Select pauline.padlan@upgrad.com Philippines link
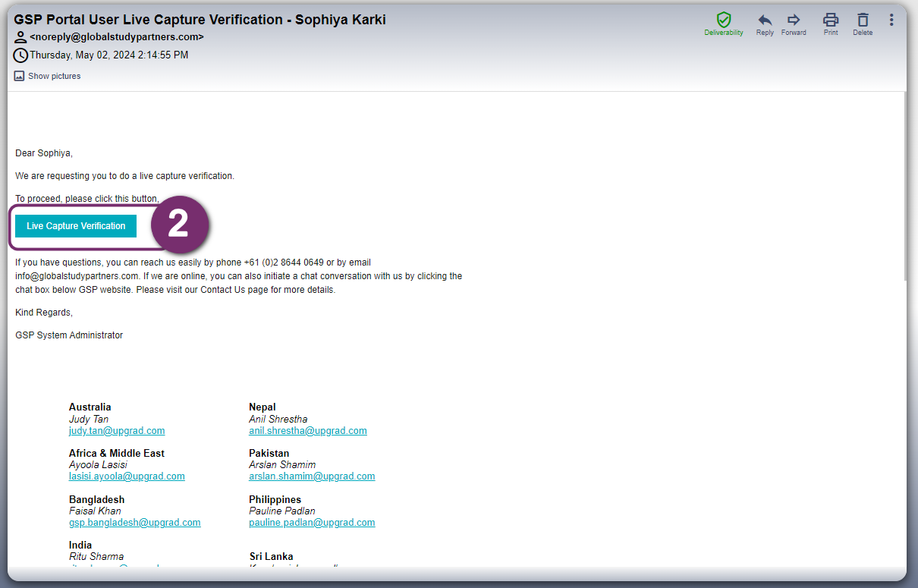918x588 pixels. (312, 523)
